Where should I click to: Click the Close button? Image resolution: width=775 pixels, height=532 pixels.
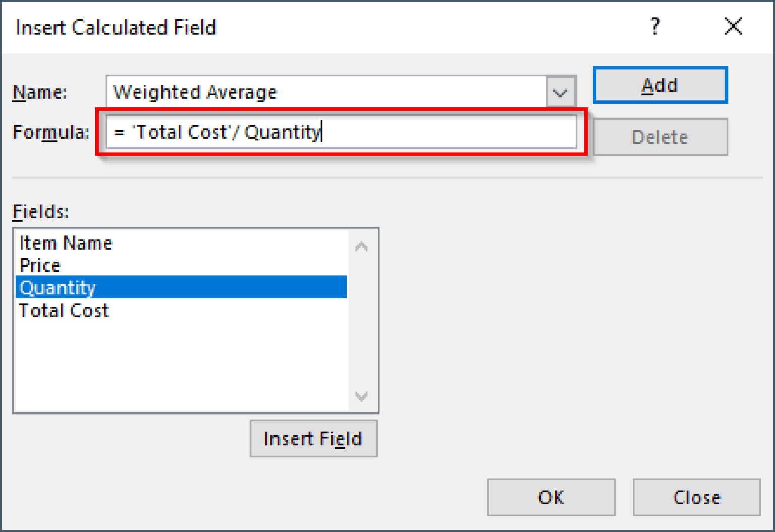click(x=696, y=497)
